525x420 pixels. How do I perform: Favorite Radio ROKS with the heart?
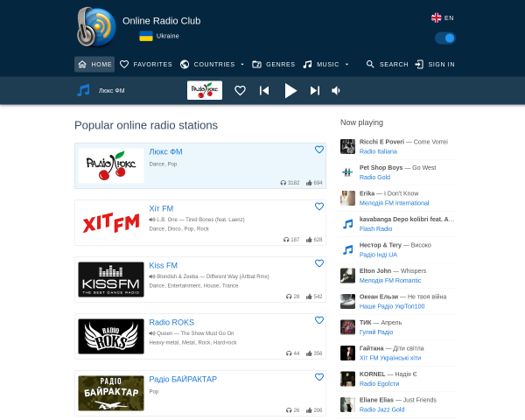point(319,320)
